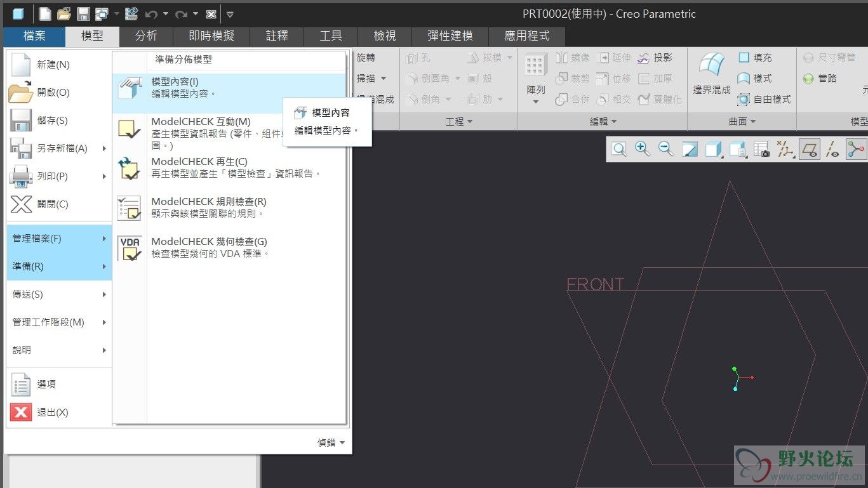
Task: Click the Repaint icon in graphics toolbar
Action: pos(690,149)
